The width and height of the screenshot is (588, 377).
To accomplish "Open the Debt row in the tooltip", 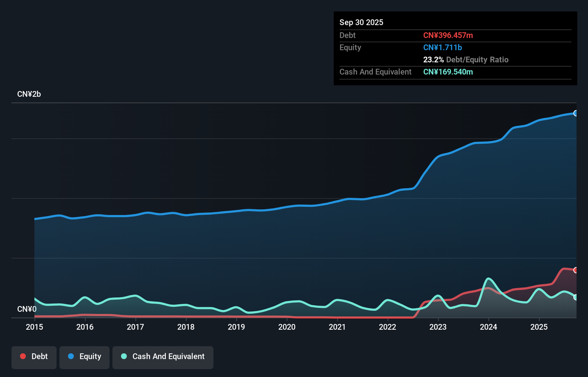I will [347, 35].
